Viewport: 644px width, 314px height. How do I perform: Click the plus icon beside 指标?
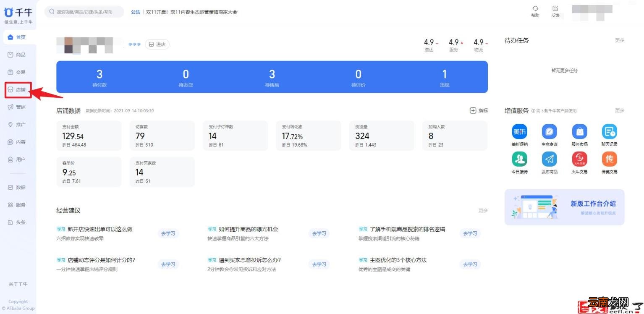[x=473, y=110]
